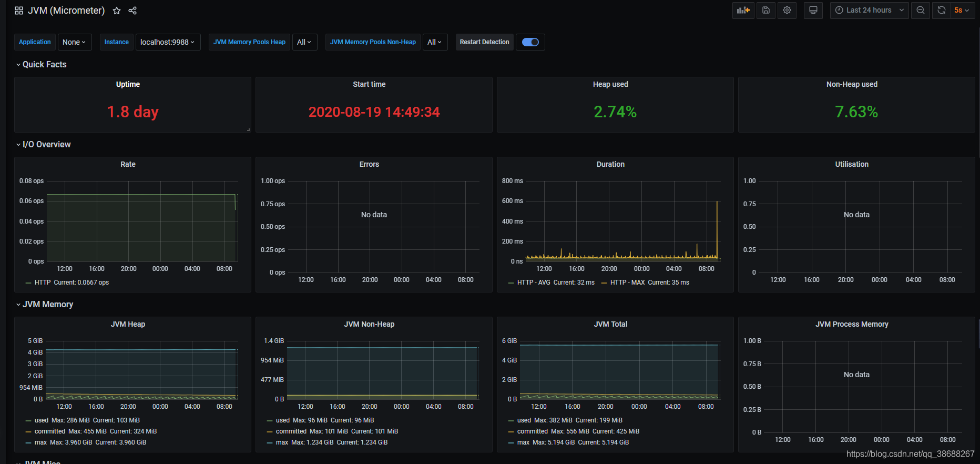This screenshot has height=464, width=980.
Task: Open the Rate panel title menu
Action: coord(128,164)
